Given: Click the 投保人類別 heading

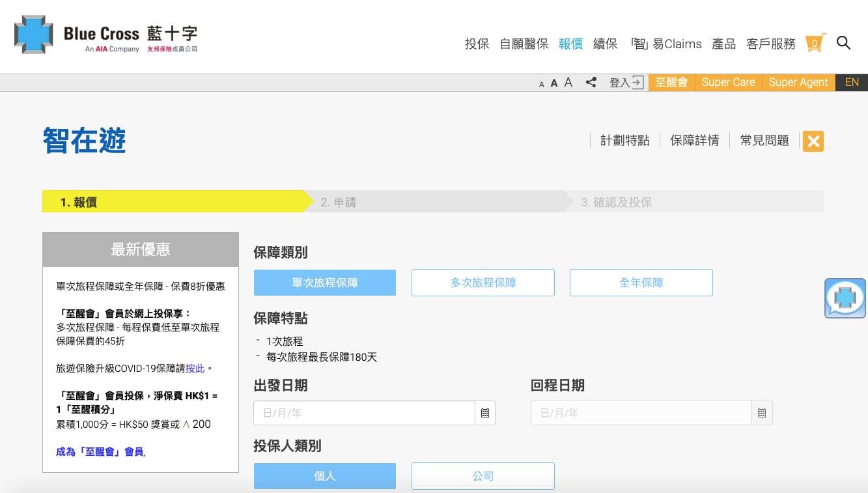Looking at the screenshot, I should click(287, 446).
